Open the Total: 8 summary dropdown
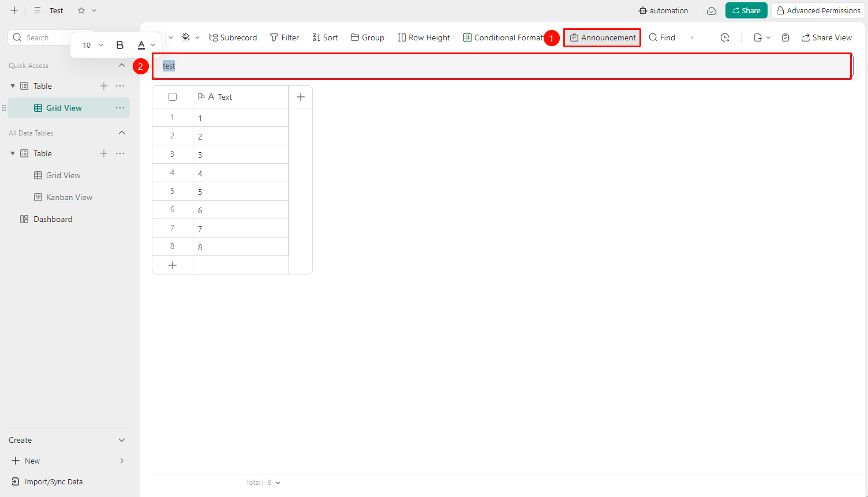The image size is (868, 497). pos(263,483)
